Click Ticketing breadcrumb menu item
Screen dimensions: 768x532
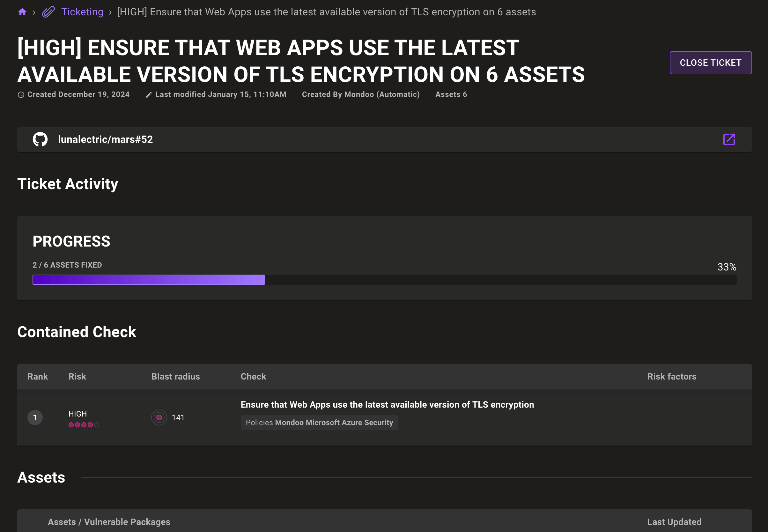point(82,11)
